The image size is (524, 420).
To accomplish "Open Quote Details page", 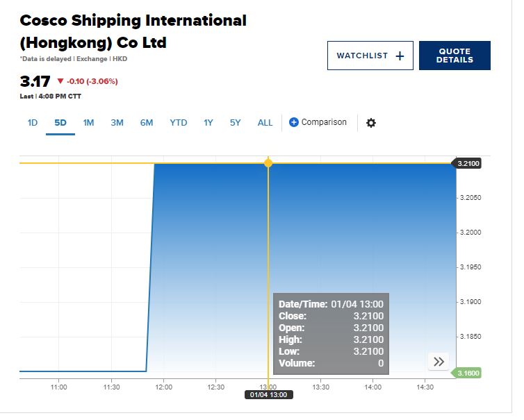I will coord(455,56).
